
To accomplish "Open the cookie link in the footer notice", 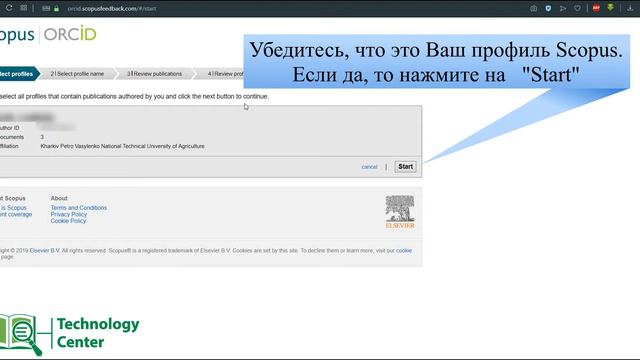I will click(x=404, y=251).
